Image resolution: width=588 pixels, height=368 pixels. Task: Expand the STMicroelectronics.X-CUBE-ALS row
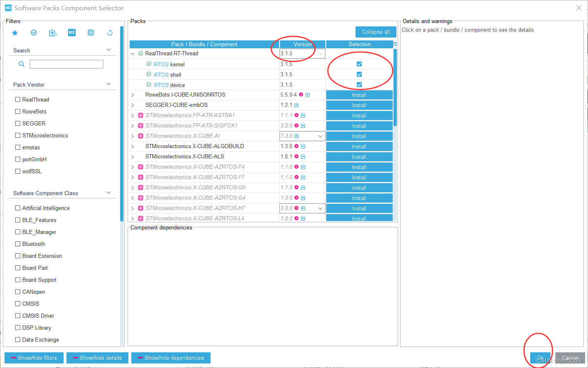133,157
